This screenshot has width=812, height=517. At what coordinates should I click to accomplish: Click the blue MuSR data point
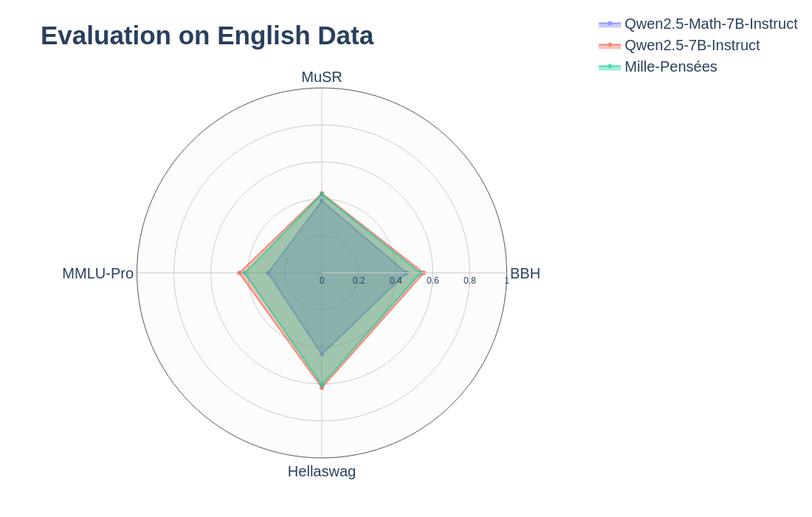pyautogui.click(x=322, y=201)
